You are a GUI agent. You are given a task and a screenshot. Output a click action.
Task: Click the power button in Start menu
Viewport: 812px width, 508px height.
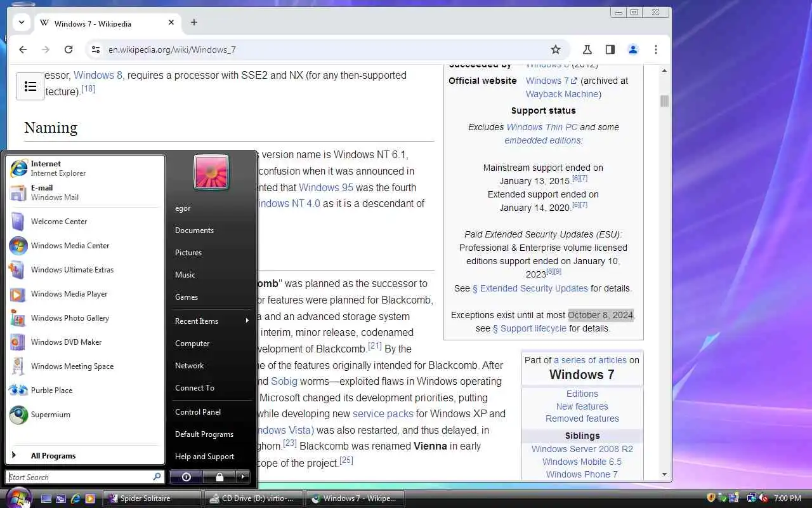[x=186, y=477]
